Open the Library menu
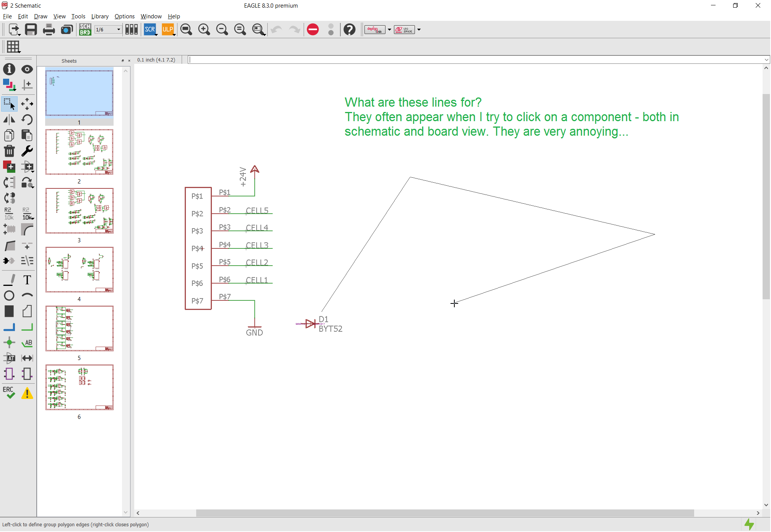Viewport: 771px width, 532px height. (x=99, y=16)
